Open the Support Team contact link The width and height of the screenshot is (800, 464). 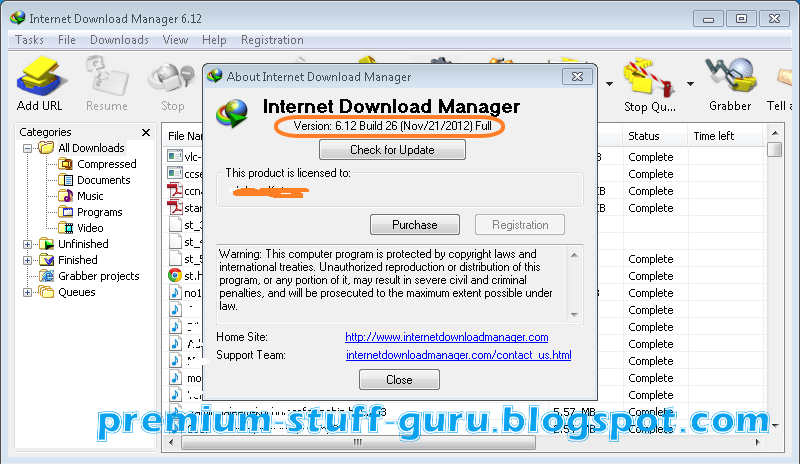click(x=459, y=355)
